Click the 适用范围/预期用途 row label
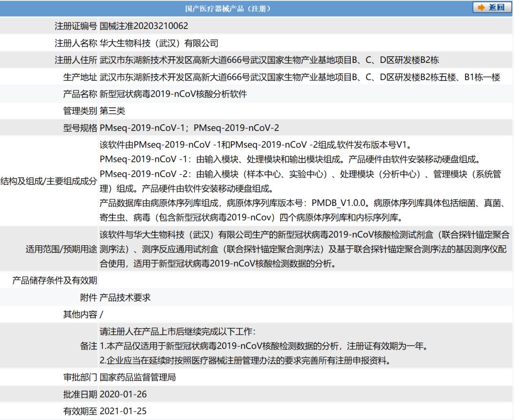 [x=61, y=249]
